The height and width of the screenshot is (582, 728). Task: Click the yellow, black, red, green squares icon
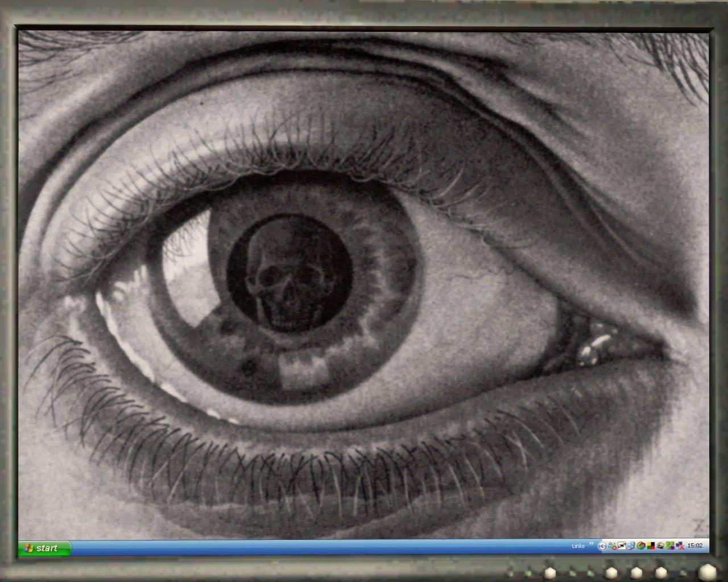pyautogui.click(x=651, y=546)
